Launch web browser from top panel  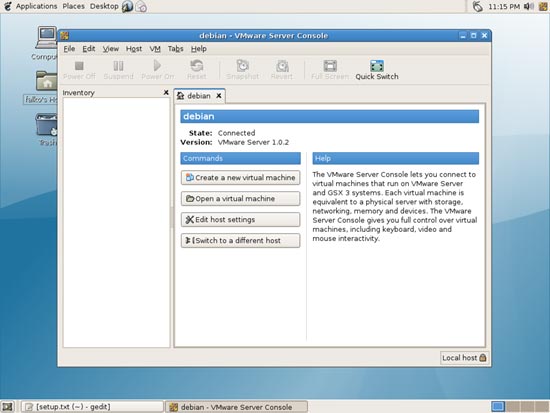tap(127, 6)
